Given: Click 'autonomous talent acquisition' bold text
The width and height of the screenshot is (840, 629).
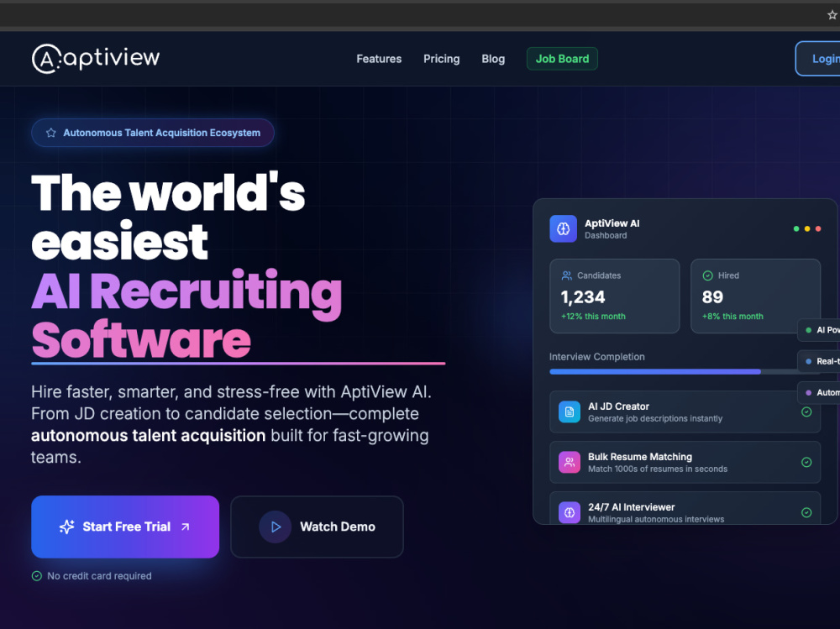Looking at the screenshot, I should point(149,436).
